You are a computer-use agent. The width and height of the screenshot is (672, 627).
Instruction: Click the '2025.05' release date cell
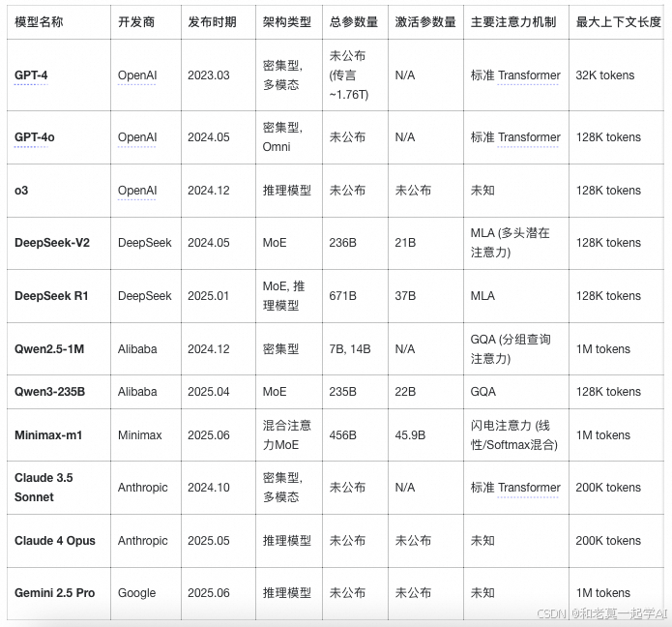(219, 541)
